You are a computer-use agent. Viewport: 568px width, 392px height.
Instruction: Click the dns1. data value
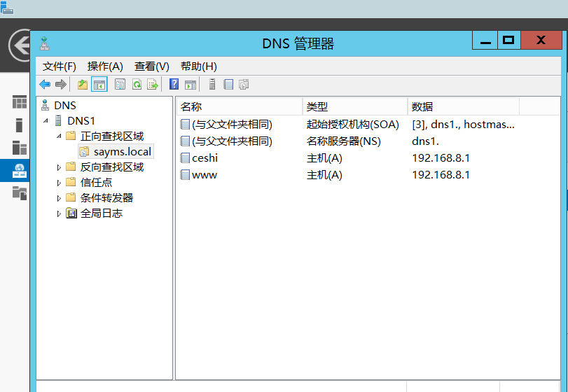pyautogui.click(x=425, y=141)
